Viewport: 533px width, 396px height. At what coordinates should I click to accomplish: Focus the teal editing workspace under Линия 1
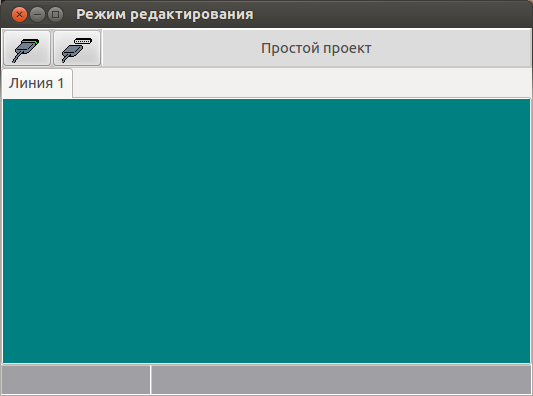(x=266, y=231)
